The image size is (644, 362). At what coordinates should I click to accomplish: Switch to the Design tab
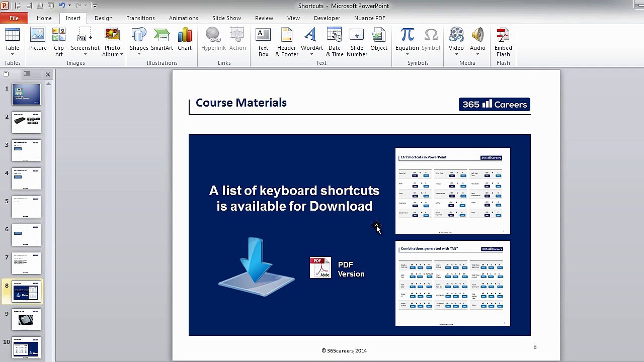[x=104, y=18]
